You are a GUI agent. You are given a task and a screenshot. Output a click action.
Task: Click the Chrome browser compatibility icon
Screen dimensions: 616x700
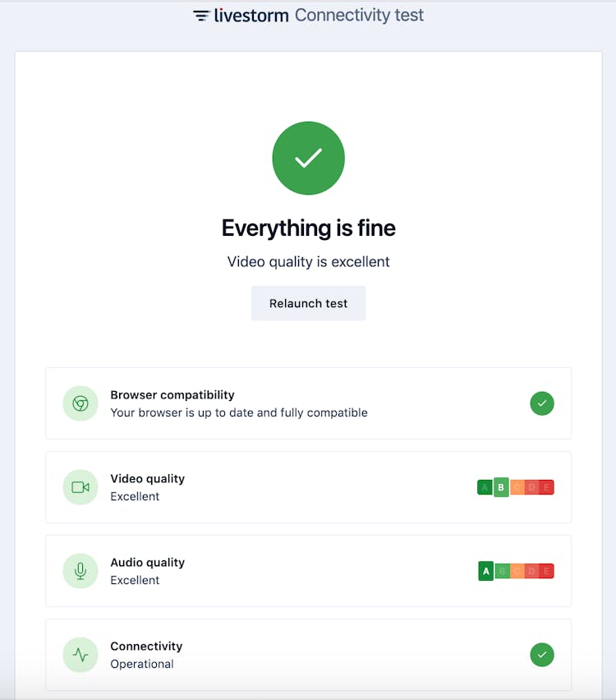point(80,403)
